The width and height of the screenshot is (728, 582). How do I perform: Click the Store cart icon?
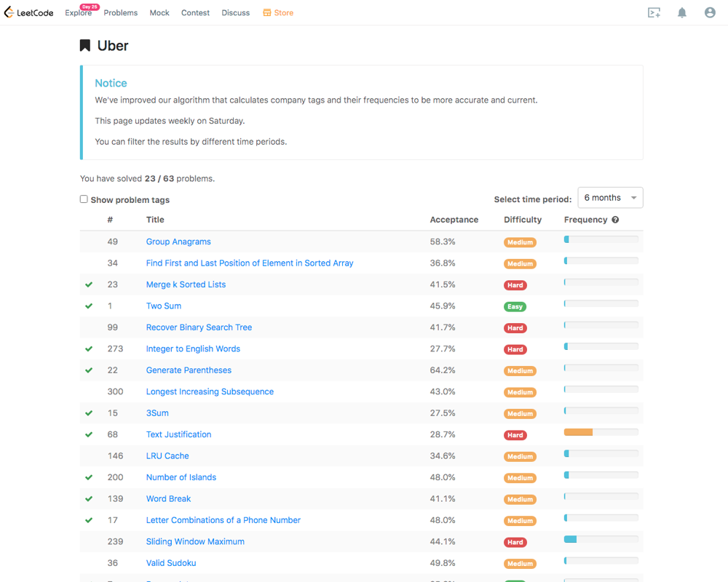tap(267, 12)
